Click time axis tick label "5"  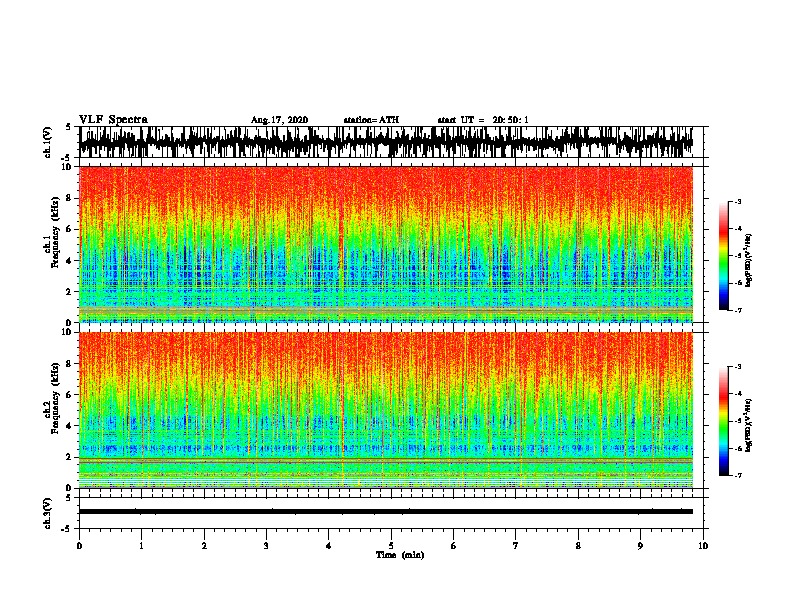click(391, 546)
